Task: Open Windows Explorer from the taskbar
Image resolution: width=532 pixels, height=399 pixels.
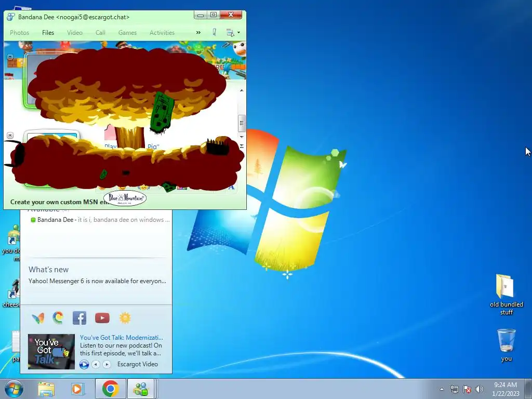Action: coord(46,389)
